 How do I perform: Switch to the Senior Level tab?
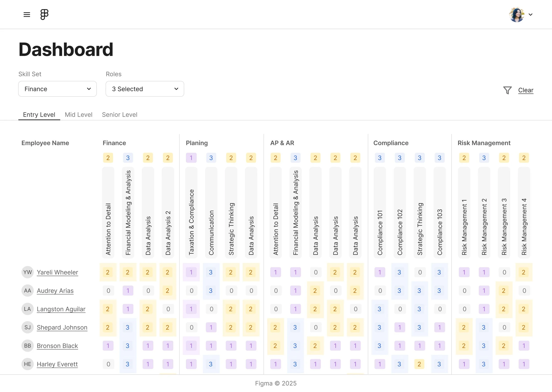pyautogui.click(x=120, y=115)
